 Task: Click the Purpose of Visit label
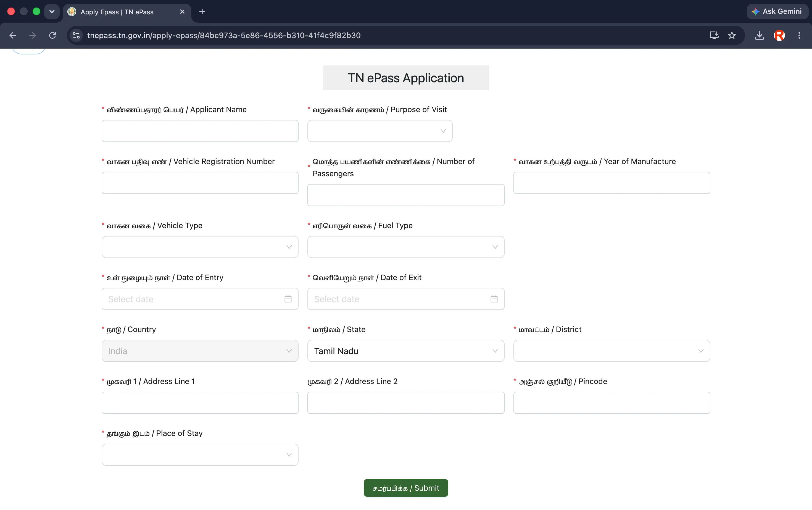click(x=380, y=110)
